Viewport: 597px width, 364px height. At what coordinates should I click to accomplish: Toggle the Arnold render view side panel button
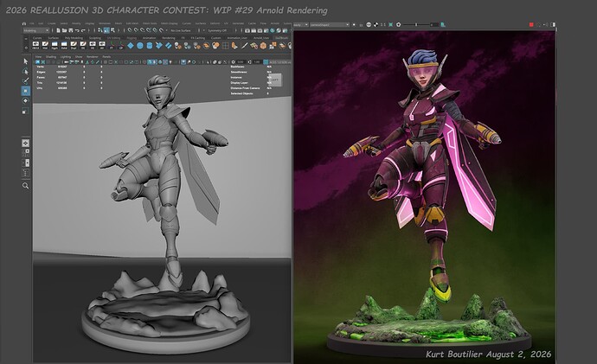553,24
